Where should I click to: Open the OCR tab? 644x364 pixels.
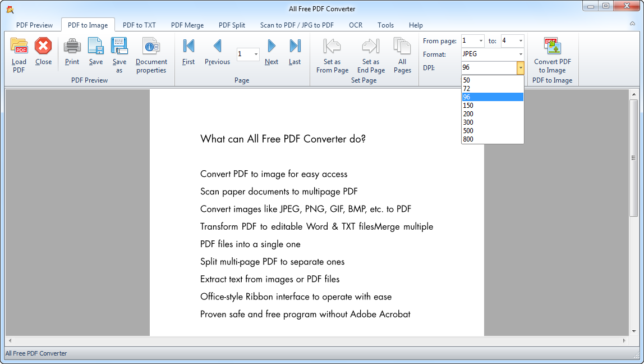click(x=355, y=25)
